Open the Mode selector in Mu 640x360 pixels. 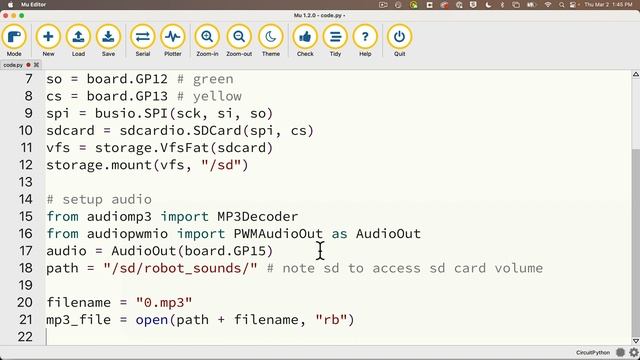[x=14, y=40]
